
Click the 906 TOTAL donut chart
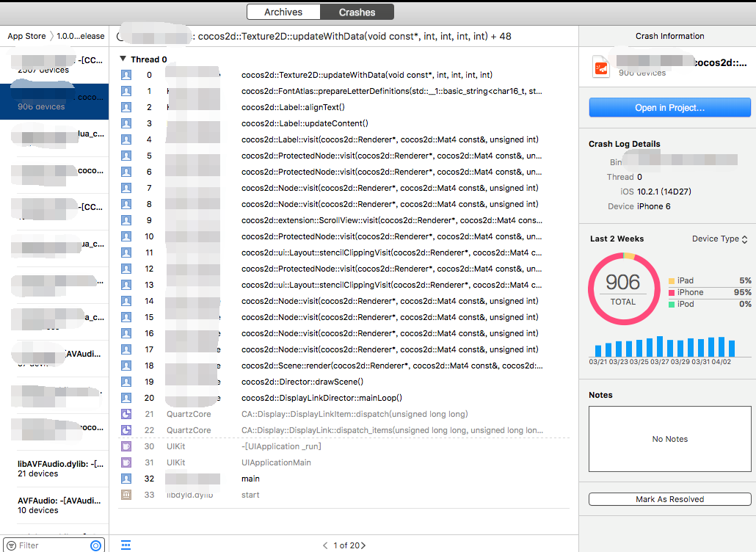tap(624, 288)
